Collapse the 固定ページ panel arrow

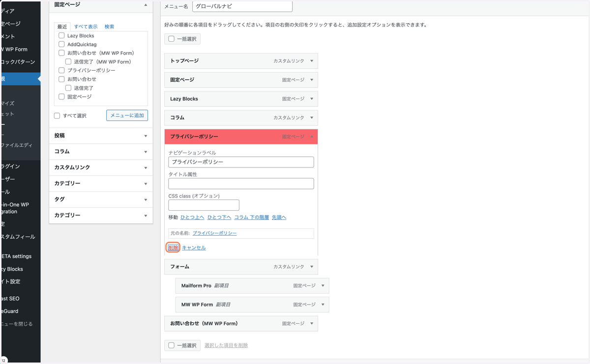coord(146,5)
